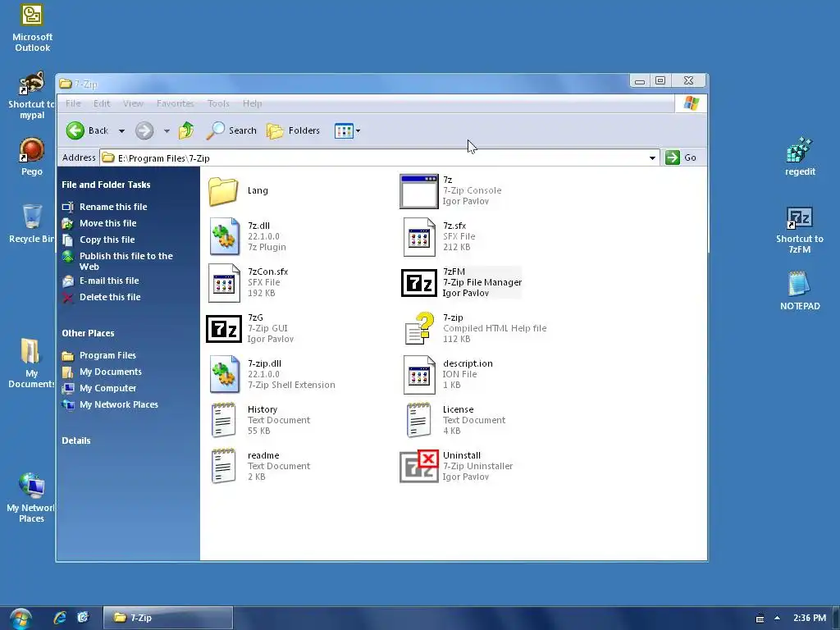Open the Help menu

pyautogui.click(x=253, y=103)
